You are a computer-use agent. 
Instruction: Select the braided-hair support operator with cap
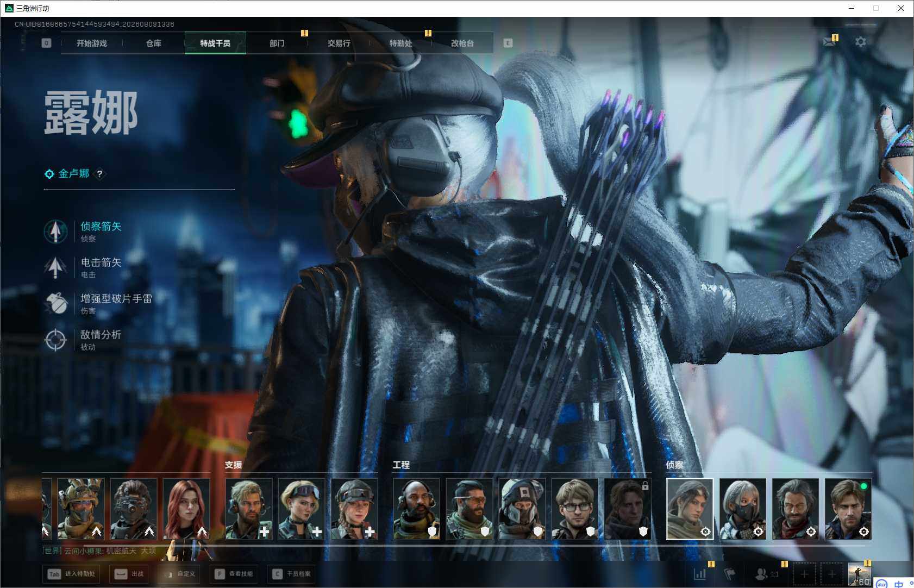tap(354, 509)
